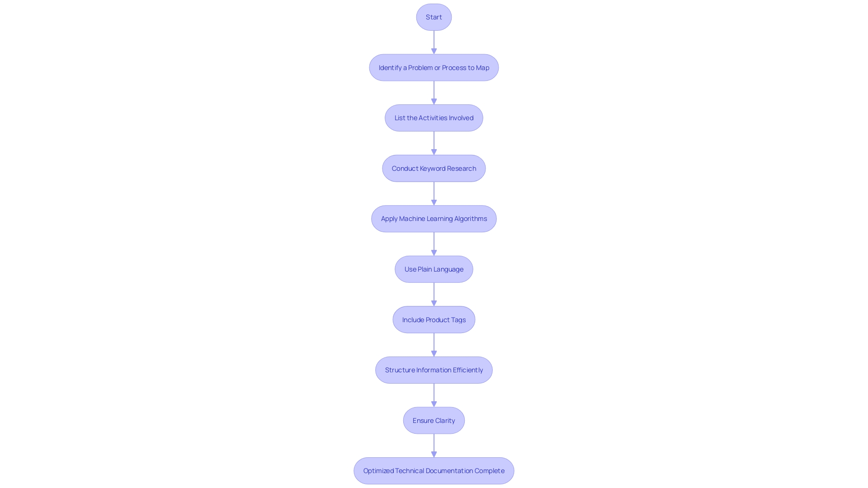The height and width of the screenshot is (488, 868).
Task: Click the Structure Information Efficiently node icon
Action: pyautogui.click(x=434, y=370)
